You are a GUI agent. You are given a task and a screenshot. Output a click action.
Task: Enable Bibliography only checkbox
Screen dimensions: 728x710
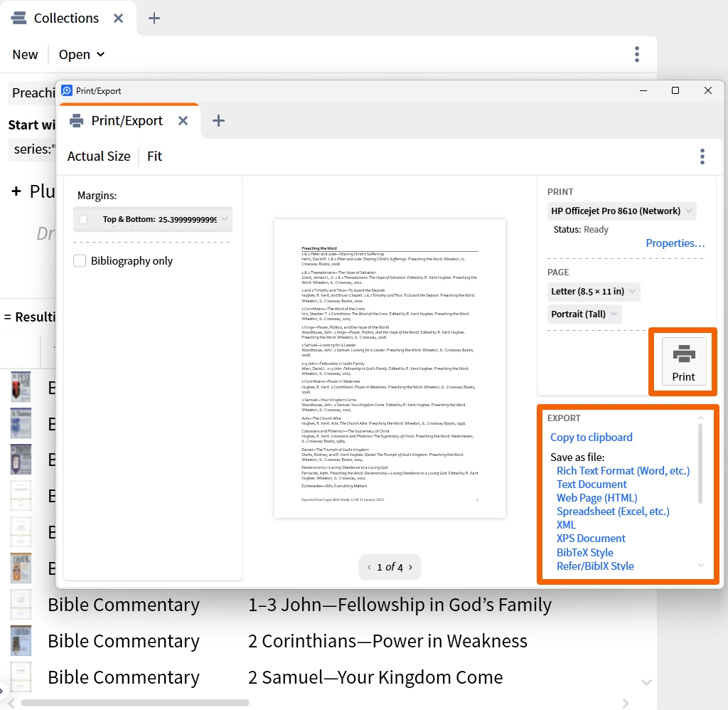pyautogui.click(x=80, y=260)
